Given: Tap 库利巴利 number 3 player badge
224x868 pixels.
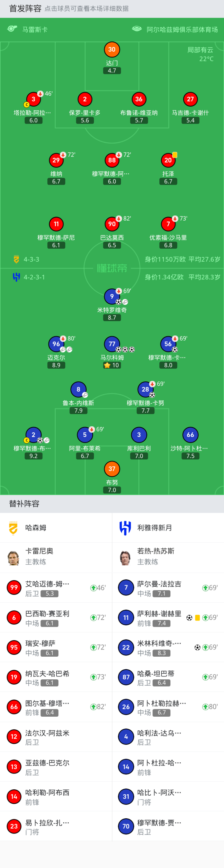Looking at the screenshot, I should pyautogui.click(x=139, y=435).
